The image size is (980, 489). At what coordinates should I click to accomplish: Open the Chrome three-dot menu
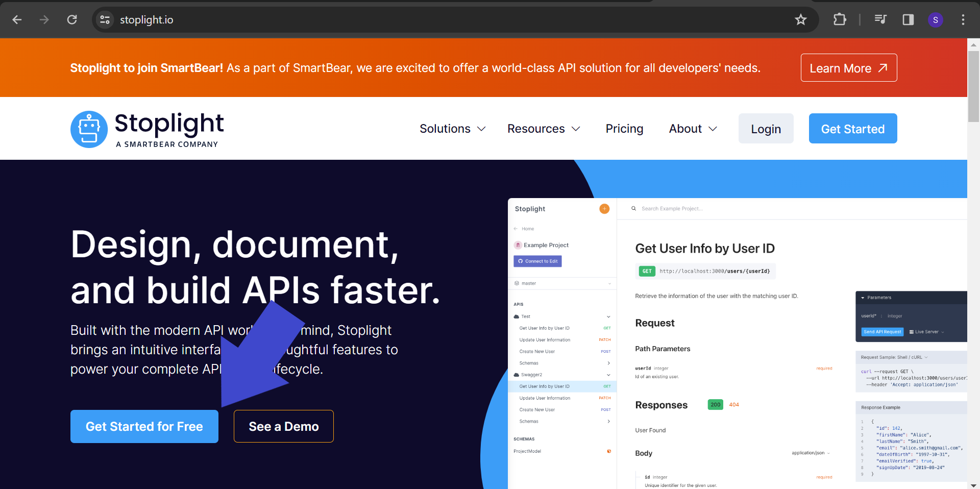[963, 19]
